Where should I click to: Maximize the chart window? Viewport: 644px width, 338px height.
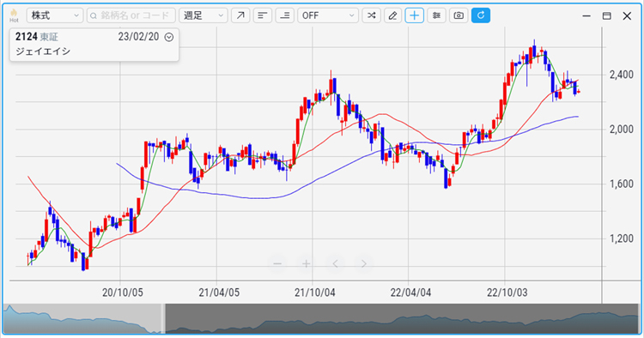pyautogui.click(x=606, y=16)
